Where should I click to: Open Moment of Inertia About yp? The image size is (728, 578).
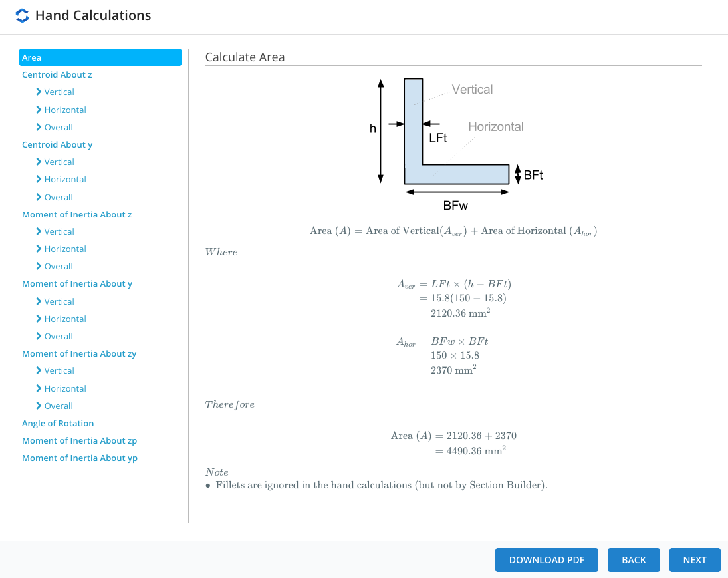coord(79,458)
